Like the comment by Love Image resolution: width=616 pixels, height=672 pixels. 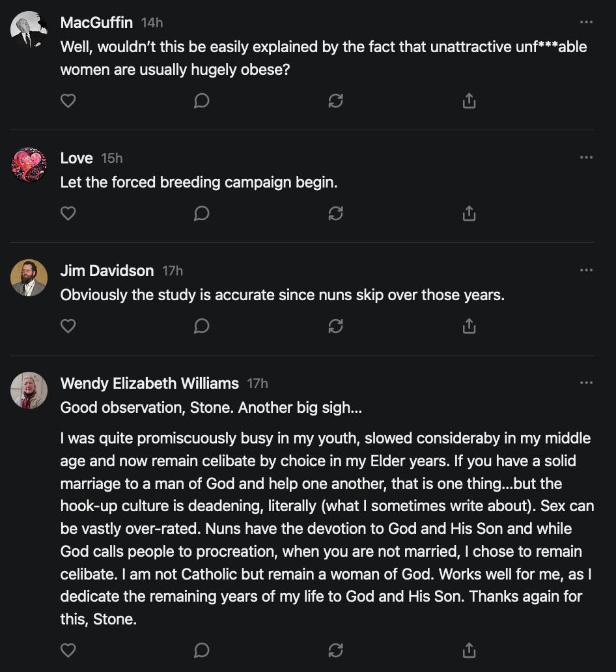pyautogui.click(x=68, y=214)
